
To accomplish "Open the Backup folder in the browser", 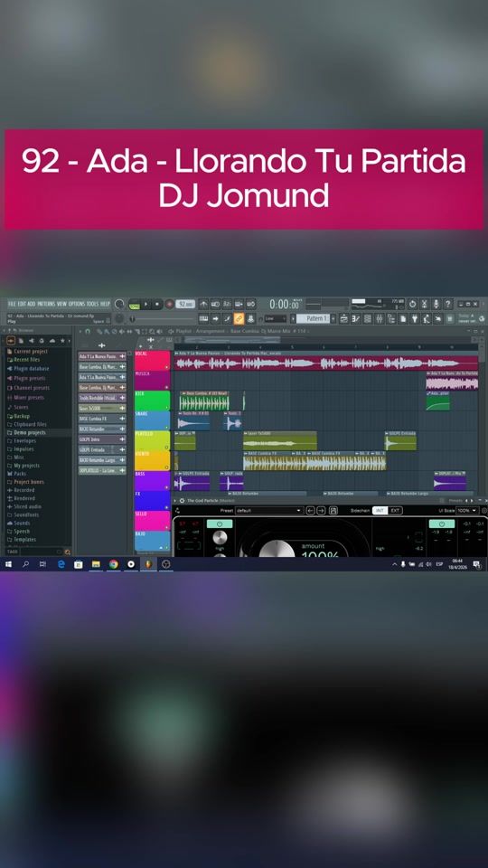I will point(18,416).
